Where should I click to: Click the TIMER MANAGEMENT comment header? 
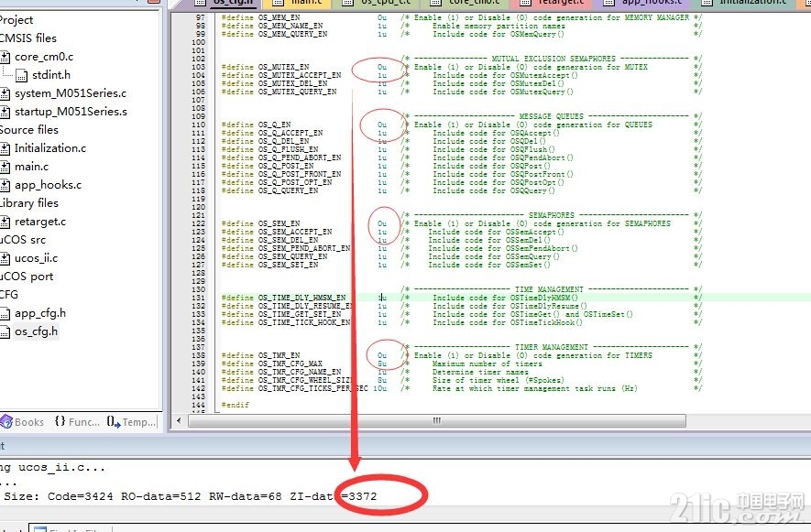click(x=552, y=347)
